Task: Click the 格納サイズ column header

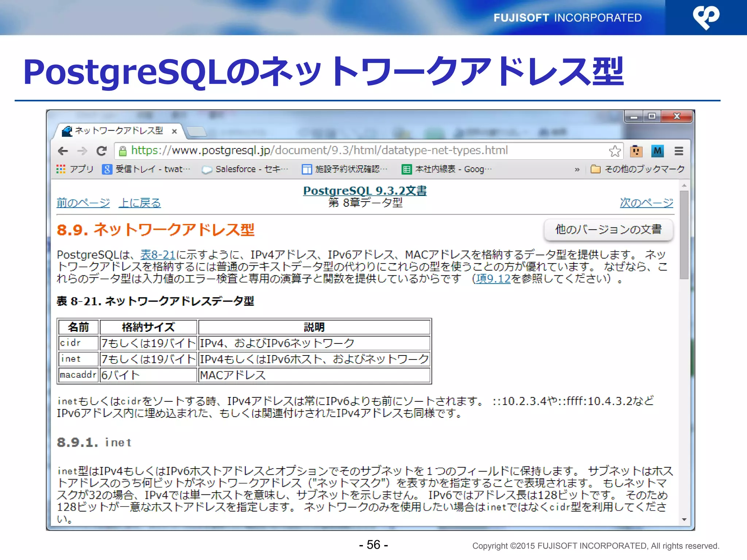Action: tap(148, 327)
